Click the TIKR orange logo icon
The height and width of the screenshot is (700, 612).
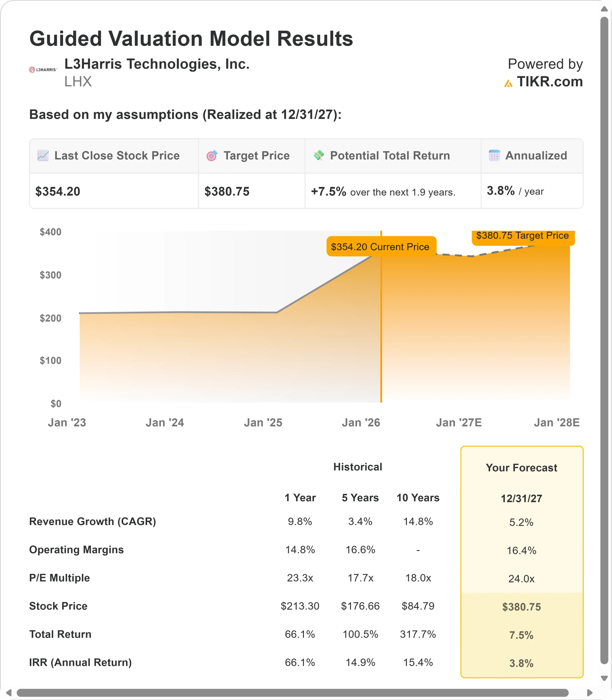coord(508,83)
